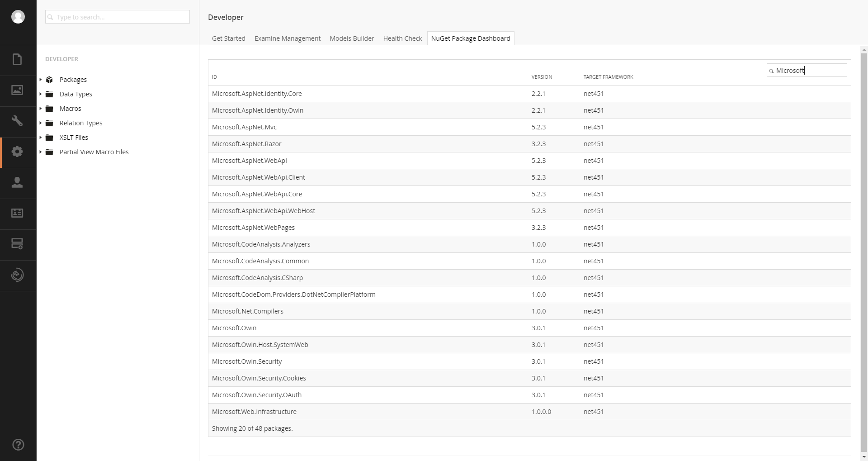
Task: Click Microsoft.CodeAnalysis.CSharp package name
Action: point(257,278)
